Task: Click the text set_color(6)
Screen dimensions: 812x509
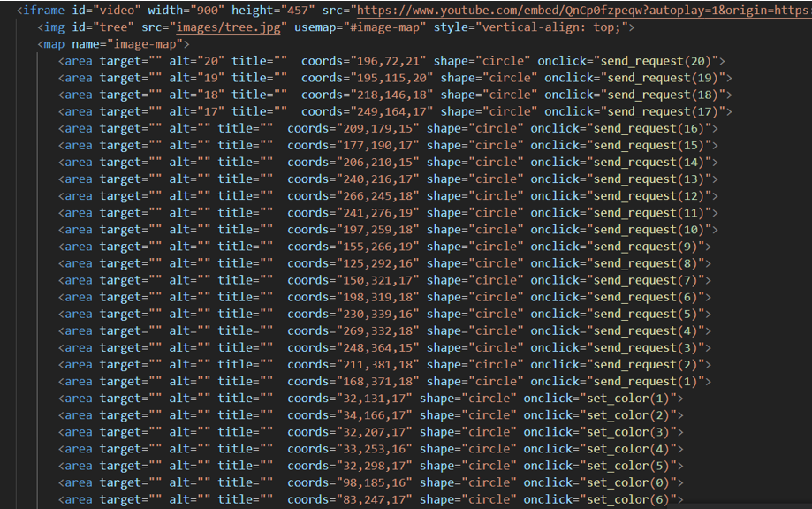Action: pyautogui.click(x=629, y=499)
